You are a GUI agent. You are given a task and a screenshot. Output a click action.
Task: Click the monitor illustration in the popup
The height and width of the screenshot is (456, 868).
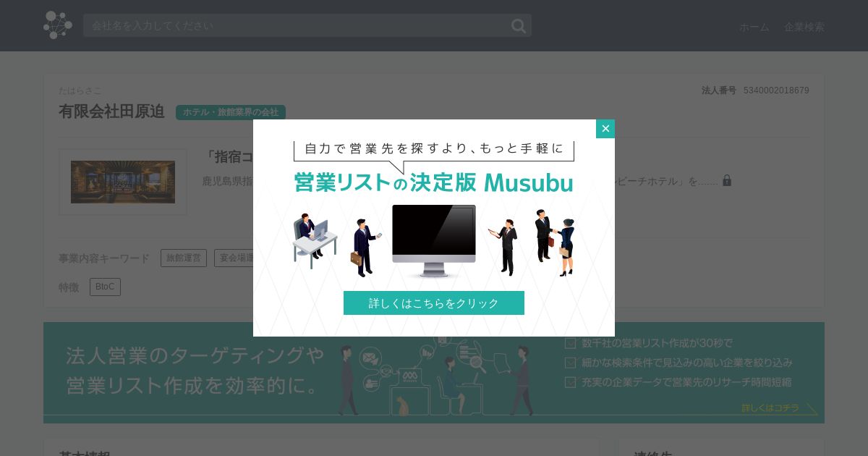(x=434, y=241)
